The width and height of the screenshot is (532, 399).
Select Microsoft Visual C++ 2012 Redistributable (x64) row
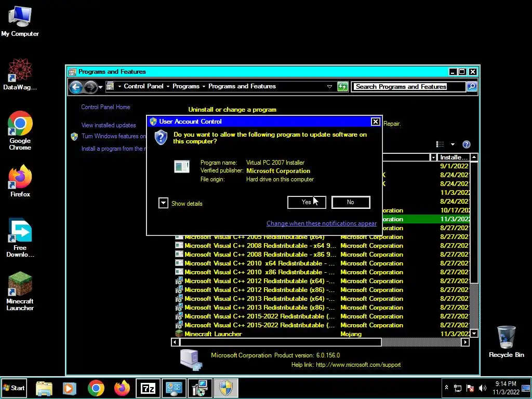tap(322, 281)
